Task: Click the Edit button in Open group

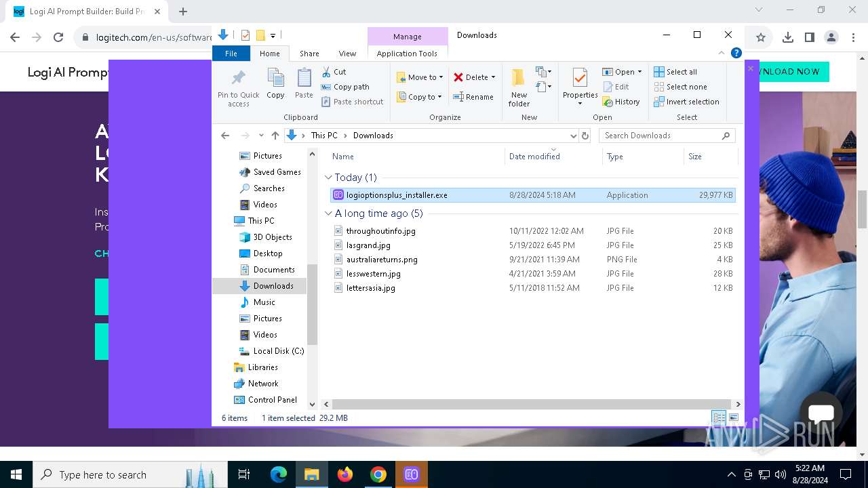Action: [x=616, y=87]
